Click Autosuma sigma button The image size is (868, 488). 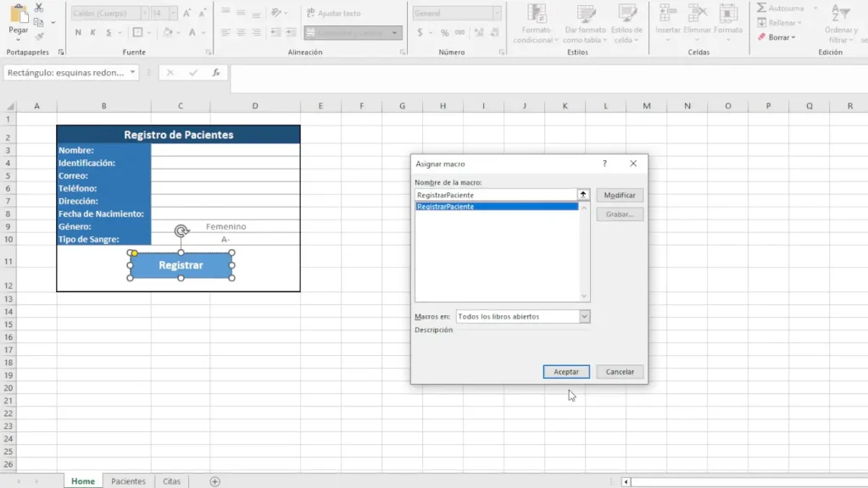coord(782,8)
